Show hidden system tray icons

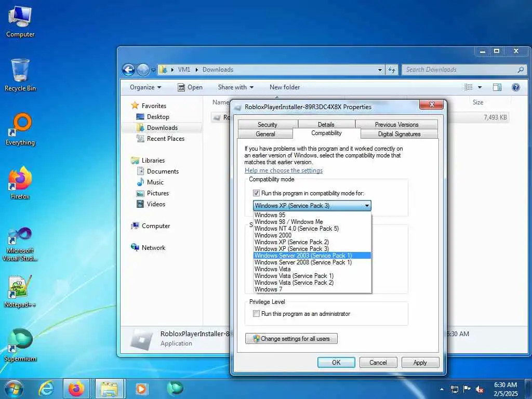[442, 389]
